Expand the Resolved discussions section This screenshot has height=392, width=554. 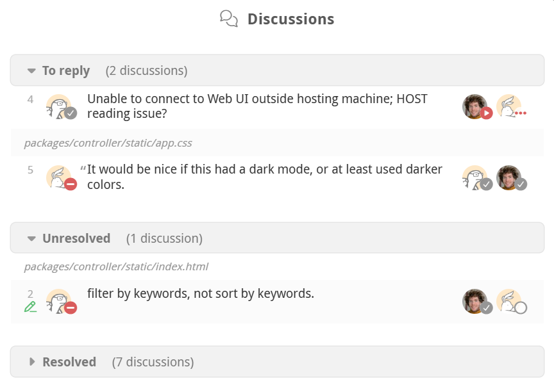(31, 362)
